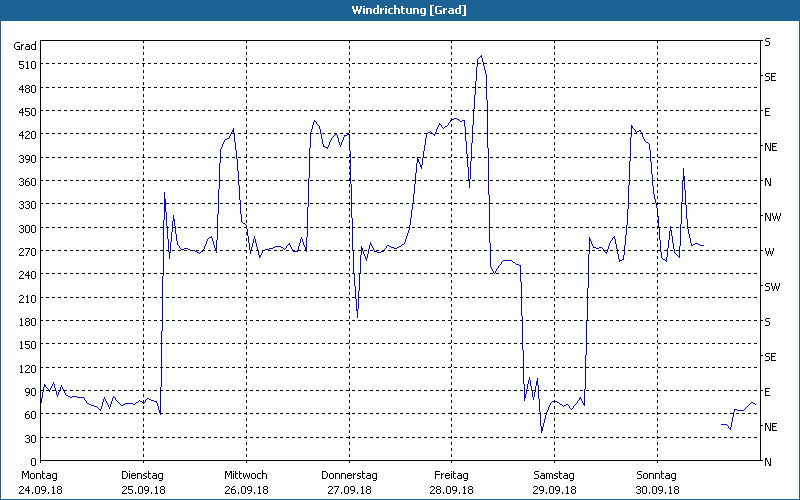Image resolution: width=800 pixels, height=500 pixels.
Task: Select the 90 y-axis tick label
Action: tap(29, 392)
